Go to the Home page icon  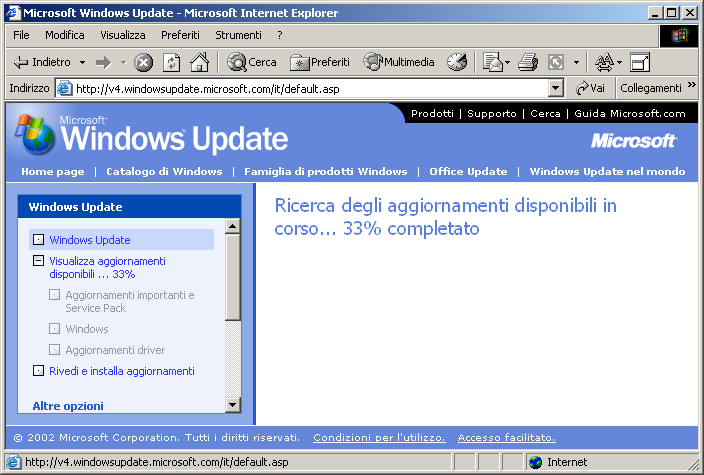tap(199, 62)
